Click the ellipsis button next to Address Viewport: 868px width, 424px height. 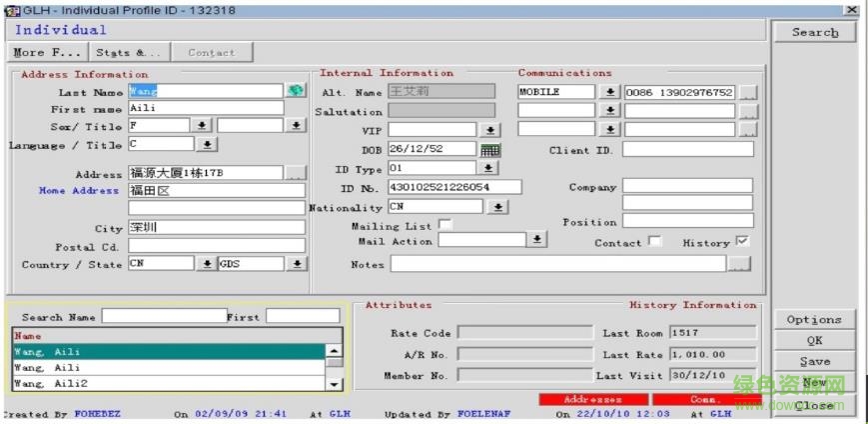[x=296, y=173]
